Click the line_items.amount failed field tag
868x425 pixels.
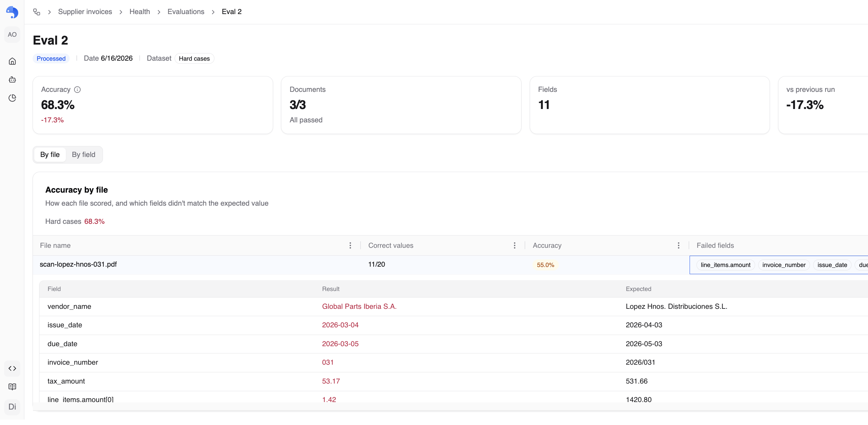tap(726, 265)
